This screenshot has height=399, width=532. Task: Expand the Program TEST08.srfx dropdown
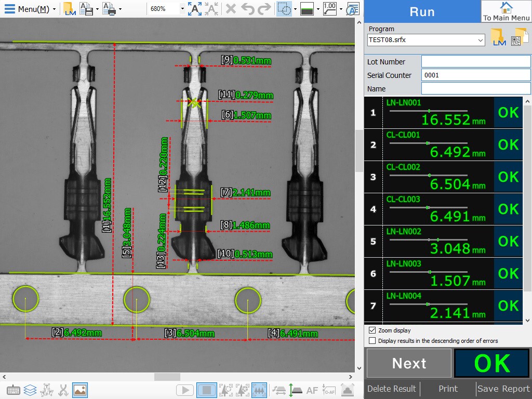click(x=480, y=40)
